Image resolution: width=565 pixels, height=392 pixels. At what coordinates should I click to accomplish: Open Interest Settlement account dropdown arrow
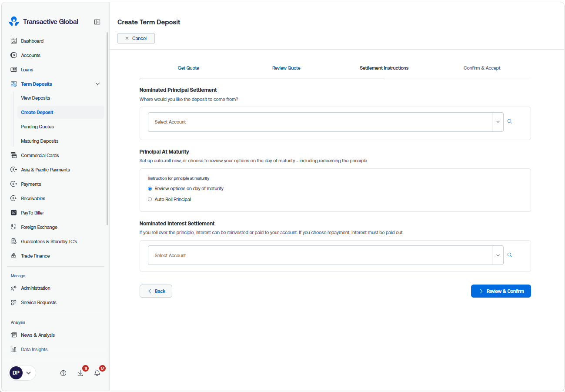pyautogui.click(x=498, y=255)
